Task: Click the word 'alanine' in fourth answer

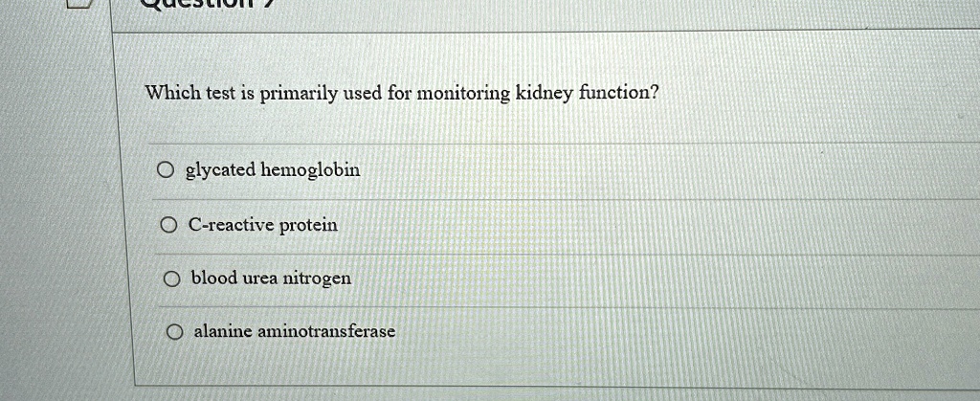Action: point(223,330)
